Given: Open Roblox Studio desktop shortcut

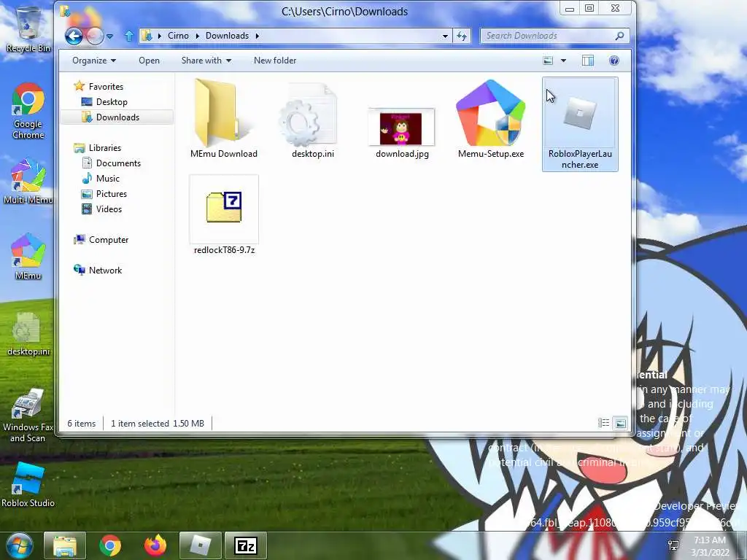Looking at the screenshot, I should [x=28, y=485].
